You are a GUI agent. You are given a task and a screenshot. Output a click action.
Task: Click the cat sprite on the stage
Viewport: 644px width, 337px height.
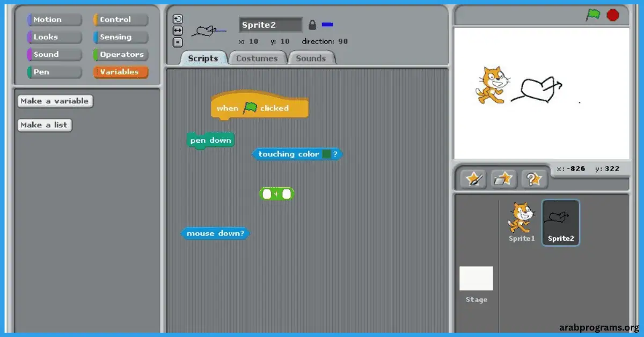[492, 85]
